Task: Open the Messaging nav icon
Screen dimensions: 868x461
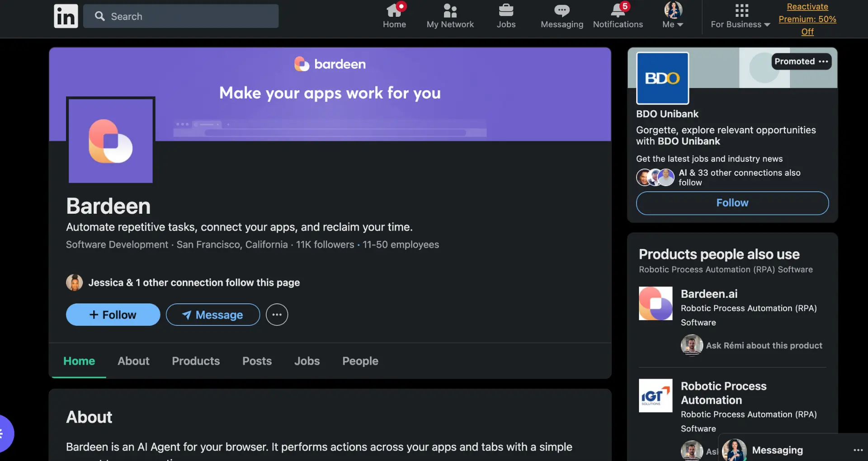Action: pos(562,16)
